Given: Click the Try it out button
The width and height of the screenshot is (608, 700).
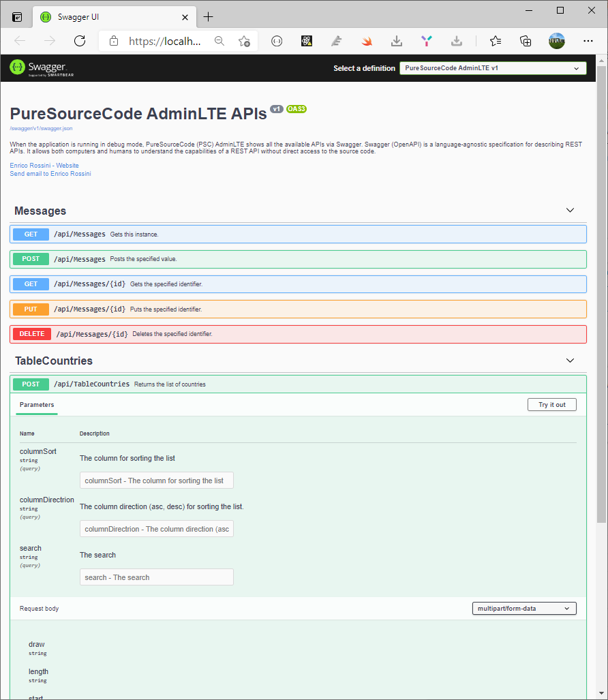Looking at the screenshot, I should coord(551,404).
